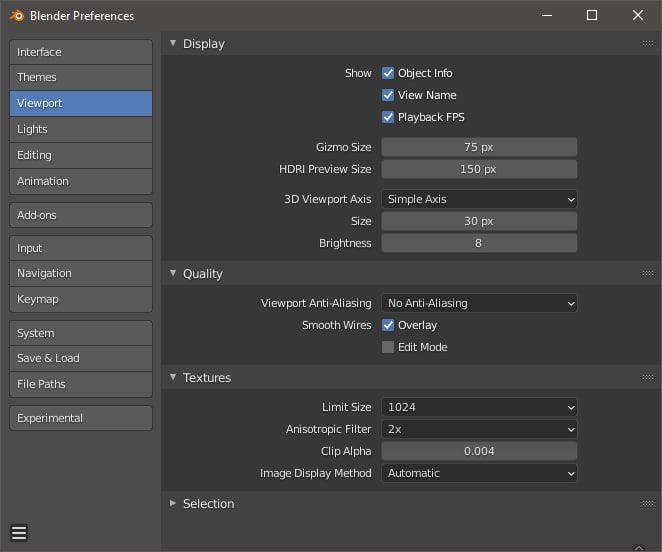Screen dimensions: 662x552
Task: Open Viewport Anti-Aliasing dropdown
Action: coord(479,303)
